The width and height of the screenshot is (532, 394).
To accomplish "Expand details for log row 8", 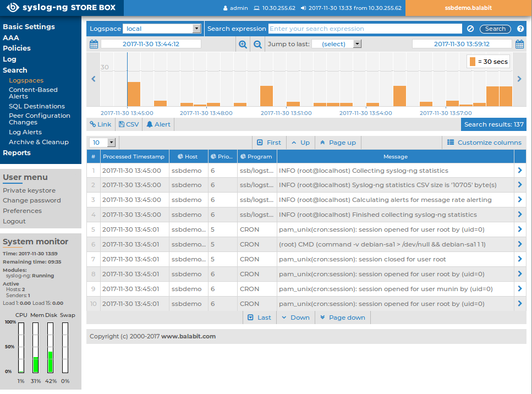I will 520,274.
